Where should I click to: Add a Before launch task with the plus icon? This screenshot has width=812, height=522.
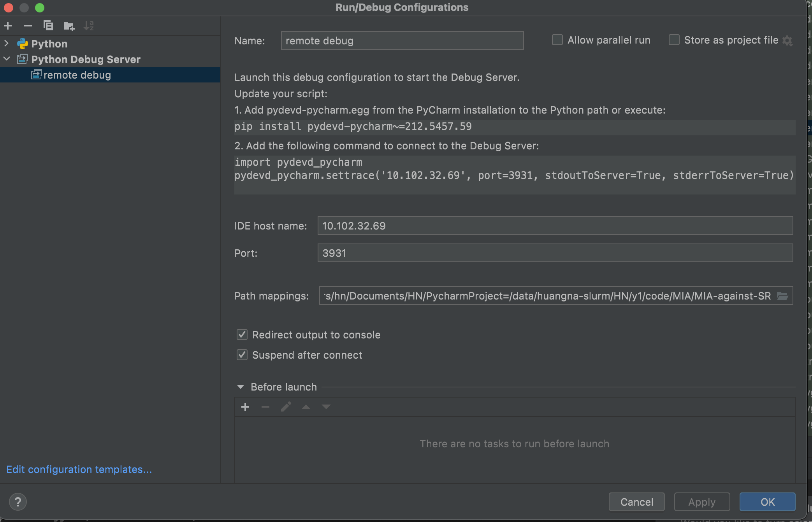pyautogui.click(x=245, y=407)
